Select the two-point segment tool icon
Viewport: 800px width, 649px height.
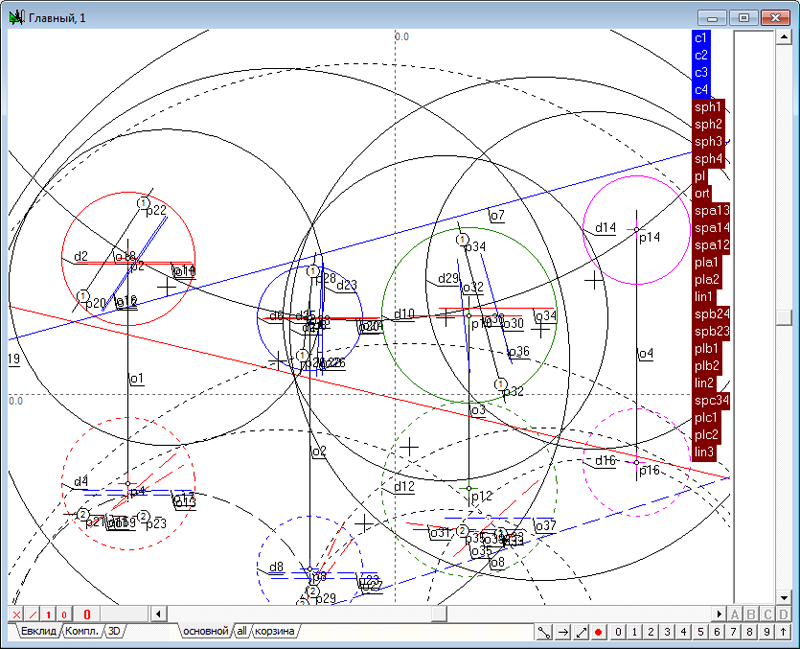point(544,632)
